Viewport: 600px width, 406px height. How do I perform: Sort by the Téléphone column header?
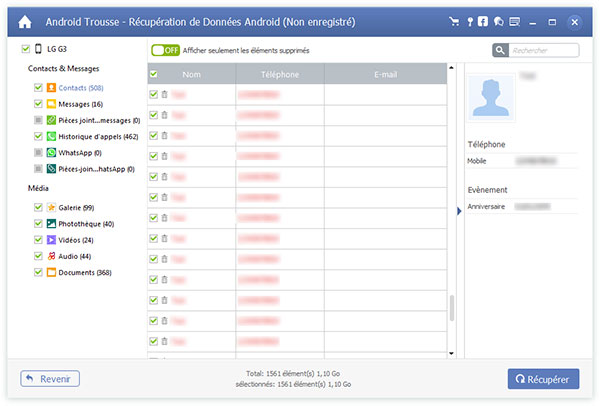[x=280, y=74]
